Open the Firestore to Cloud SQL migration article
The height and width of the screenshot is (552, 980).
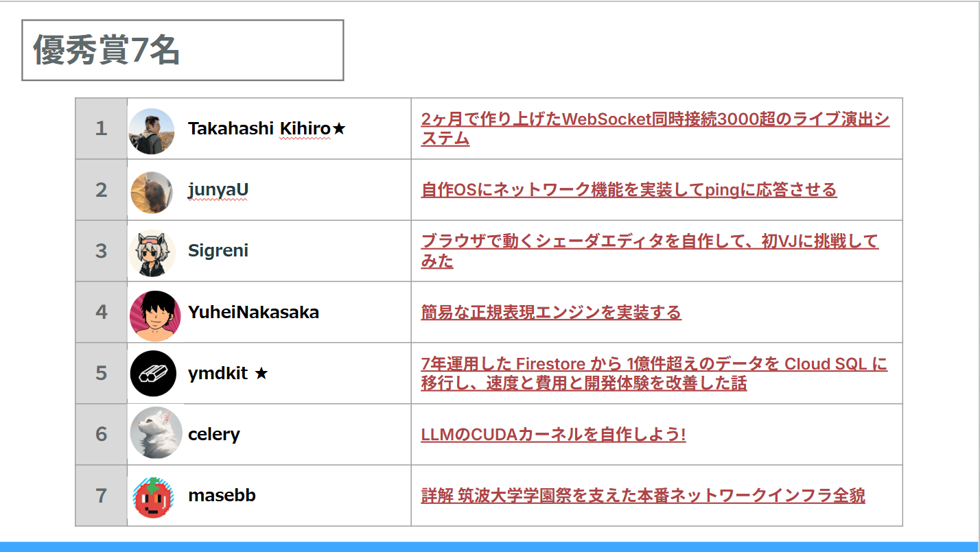click(x=654, y=373)
